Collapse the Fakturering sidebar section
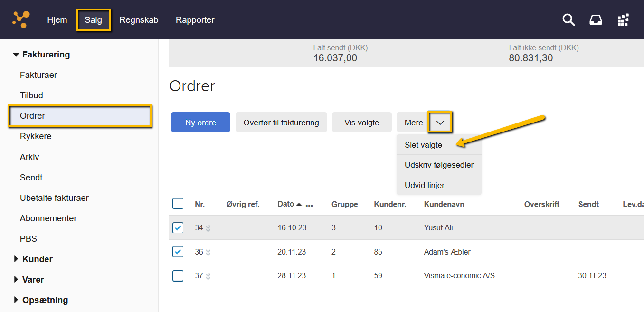 [16, 55]
